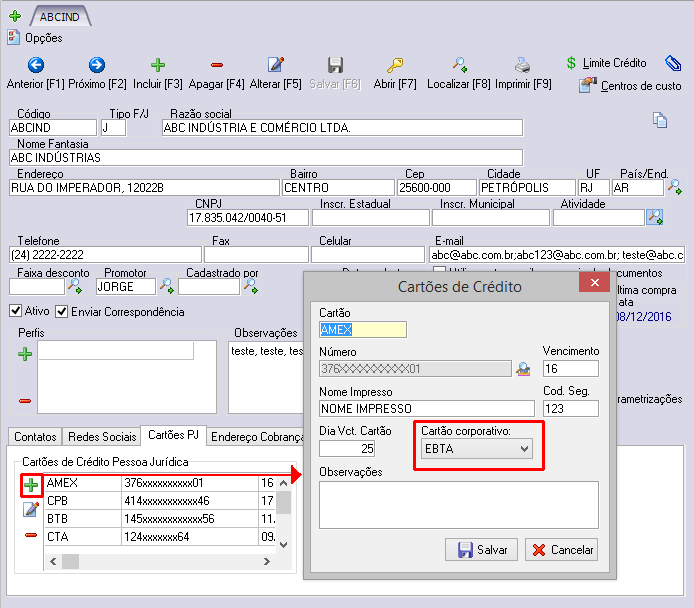Click the Nome Fantasia field
This screenshot has height=608, width=694.
pos(266,158)
